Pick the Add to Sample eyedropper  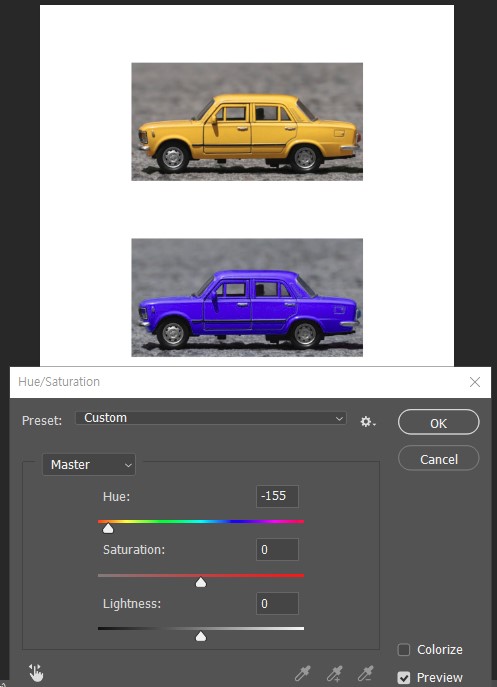pos(334,673)
